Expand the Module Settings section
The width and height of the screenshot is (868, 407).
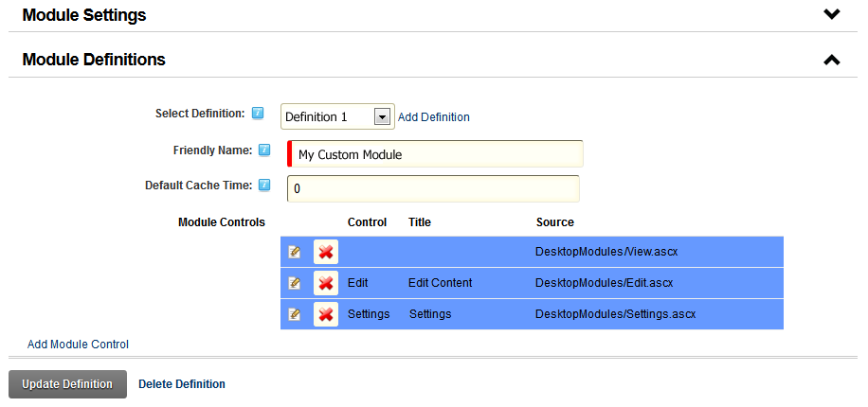[831, 14]
